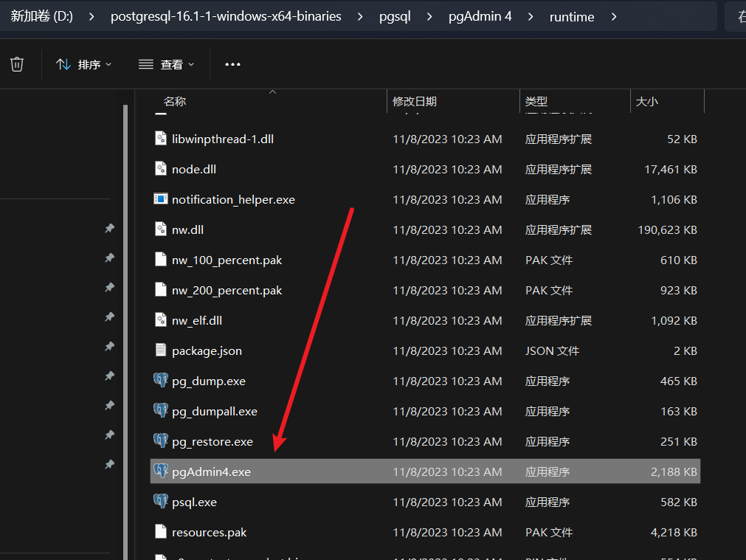Open the 查看 view options dropdown

[166, 64]
